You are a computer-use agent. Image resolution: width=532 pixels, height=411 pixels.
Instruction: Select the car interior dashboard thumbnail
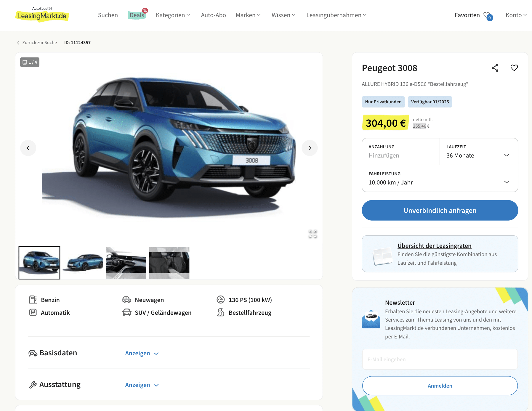[x=126, y=263]
